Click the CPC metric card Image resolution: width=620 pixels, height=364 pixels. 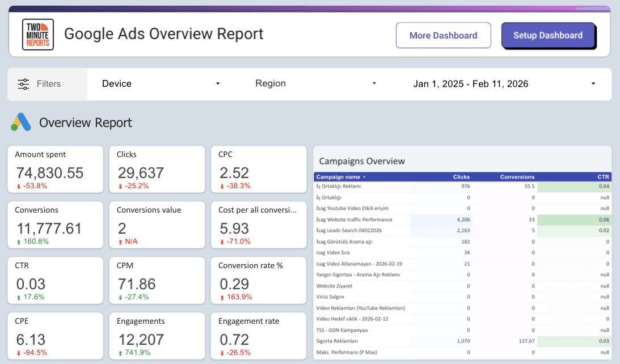[x=259, y=168]
